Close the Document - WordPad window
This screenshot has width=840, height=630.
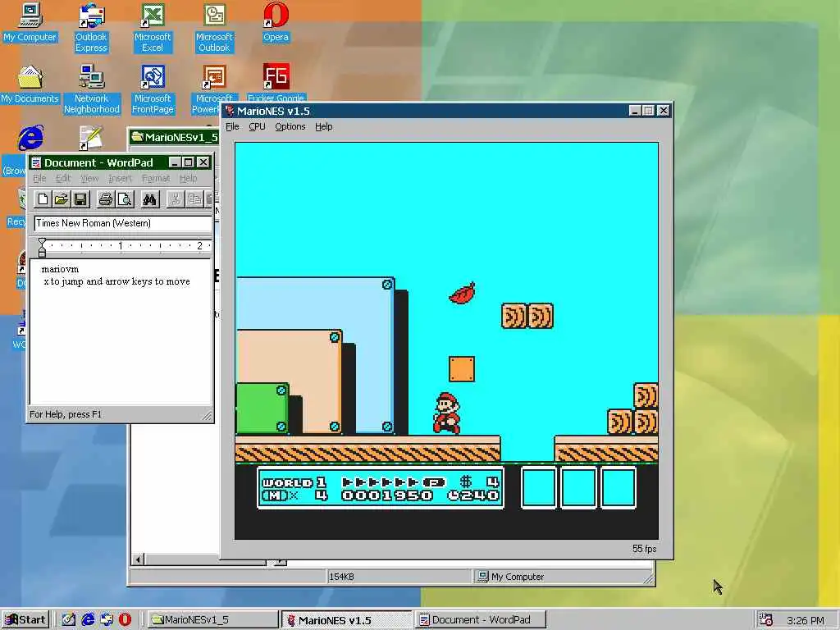point(203,162)
